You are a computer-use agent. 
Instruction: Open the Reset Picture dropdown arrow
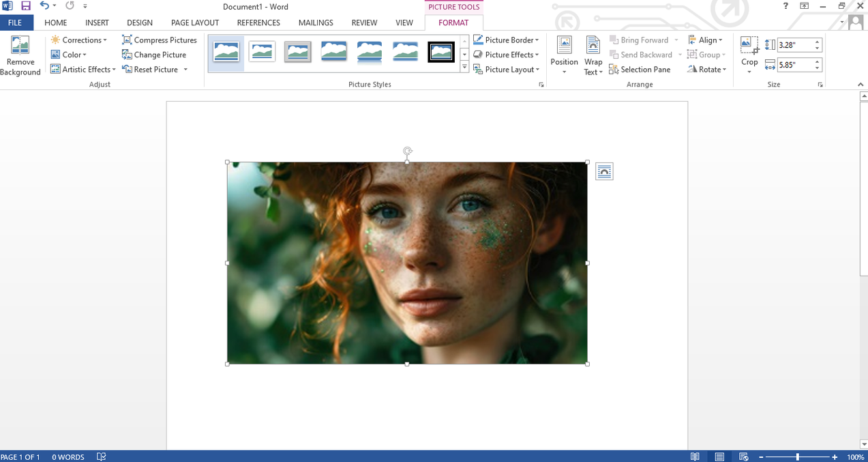click(185, 70)
